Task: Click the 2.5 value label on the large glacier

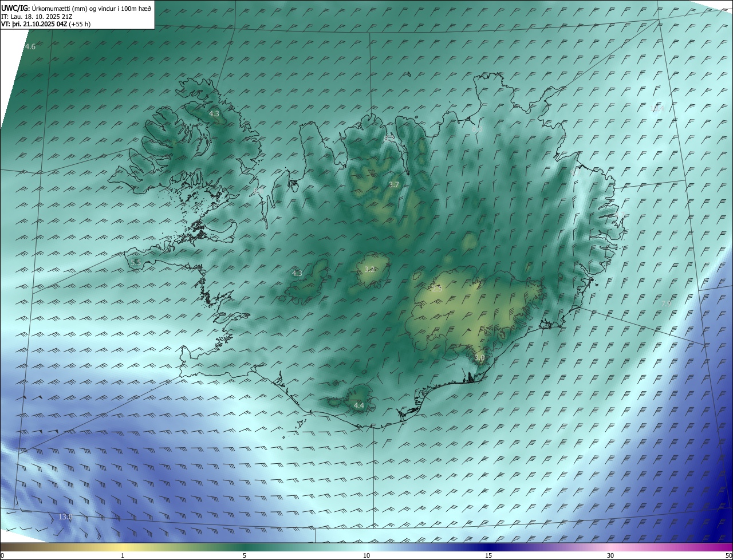Action: pos(436,289)
